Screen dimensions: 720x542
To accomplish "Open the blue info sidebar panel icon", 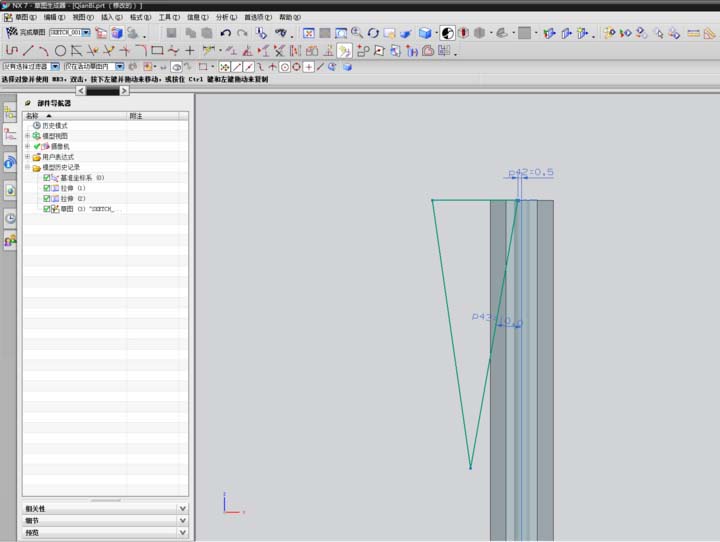I will coord(10,161).
